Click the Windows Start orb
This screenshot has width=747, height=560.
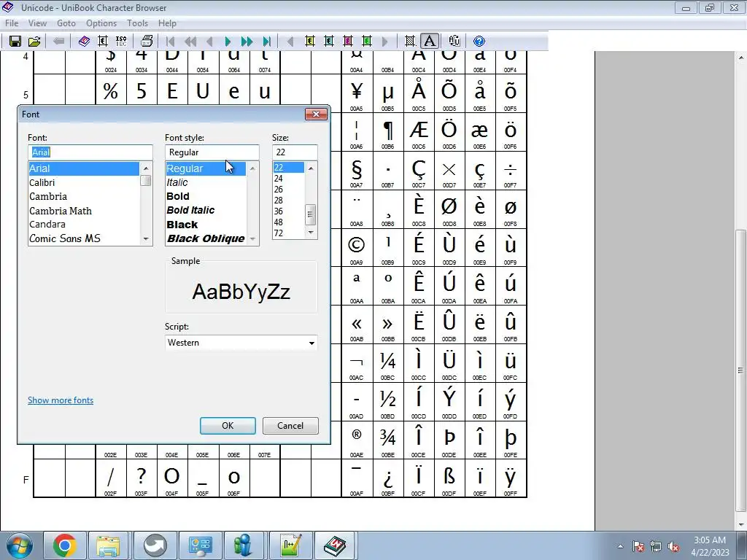20,545
